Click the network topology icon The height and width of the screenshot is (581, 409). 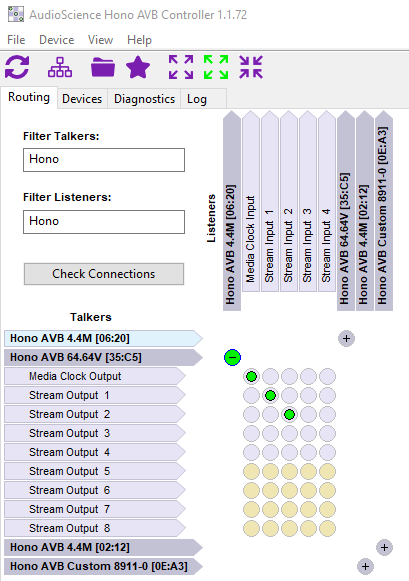(60, 67)
